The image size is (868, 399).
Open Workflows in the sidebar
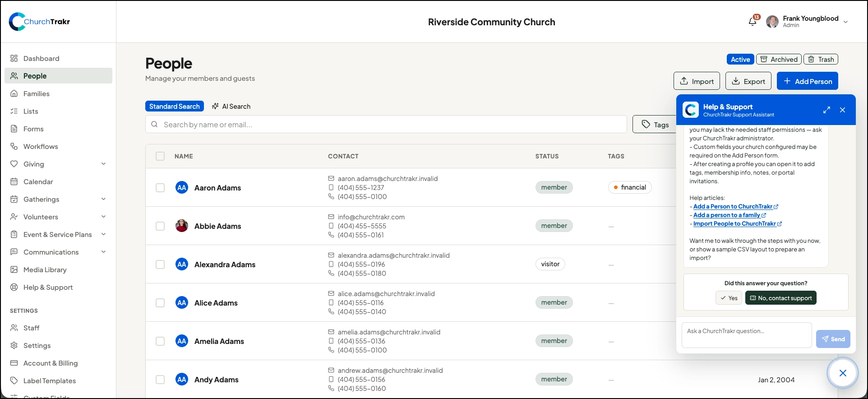click(58, 146)
